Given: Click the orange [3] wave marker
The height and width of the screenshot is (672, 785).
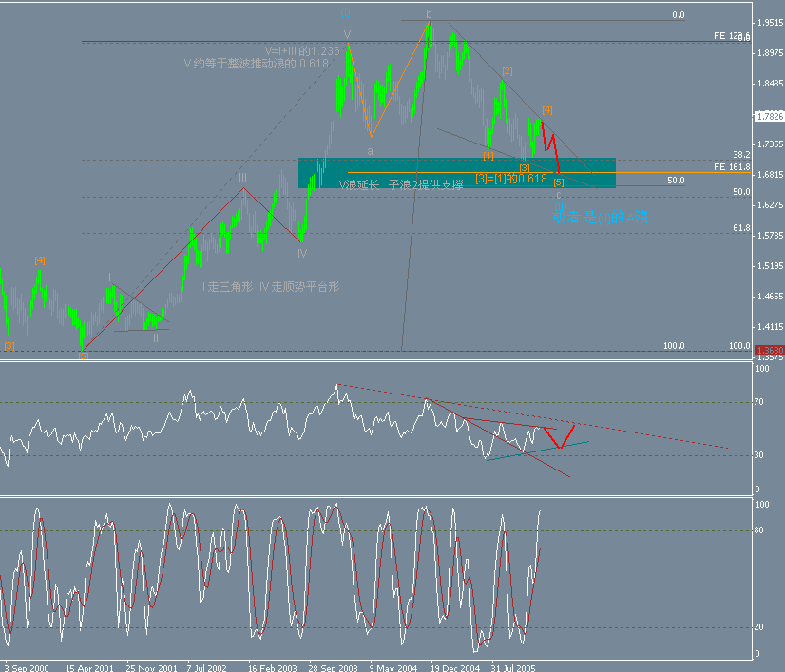Looking at the screenshot, I should pos(525,168).
